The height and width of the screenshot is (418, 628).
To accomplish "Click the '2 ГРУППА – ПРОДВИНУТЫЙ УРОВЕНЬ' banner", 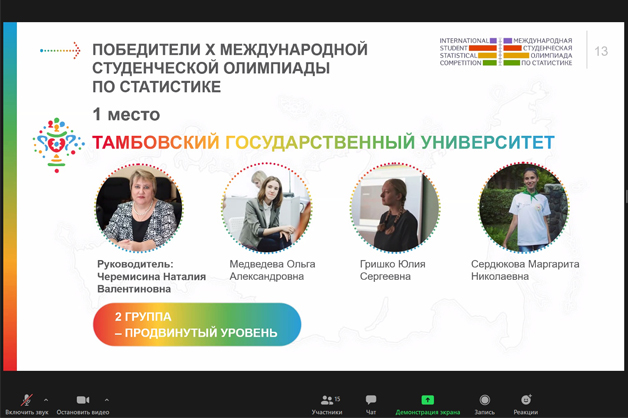I will [197, 324].
